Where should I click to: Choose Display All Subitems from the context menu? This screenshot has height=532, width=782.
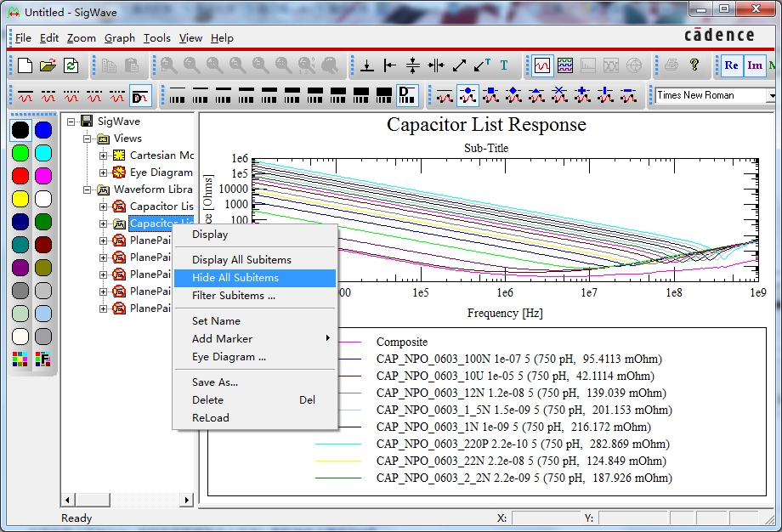tap(255, 260)
